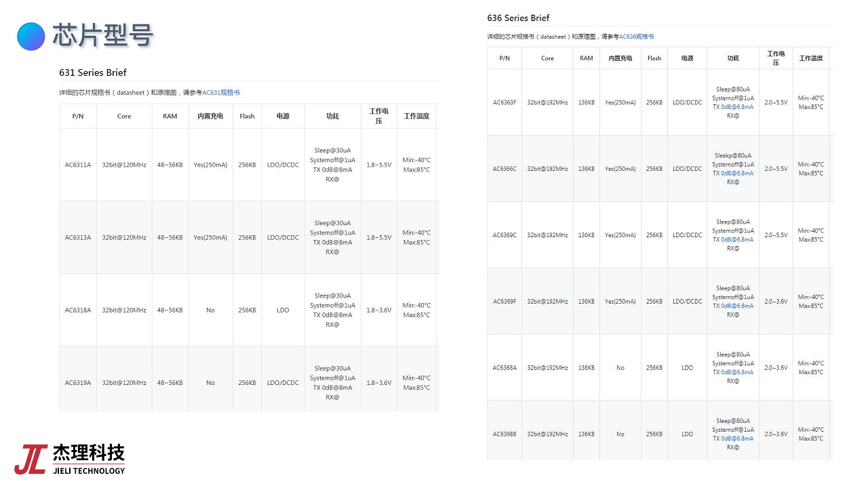
Task: Select the AC6369F part number cell
Action: (x=505, y=302)
